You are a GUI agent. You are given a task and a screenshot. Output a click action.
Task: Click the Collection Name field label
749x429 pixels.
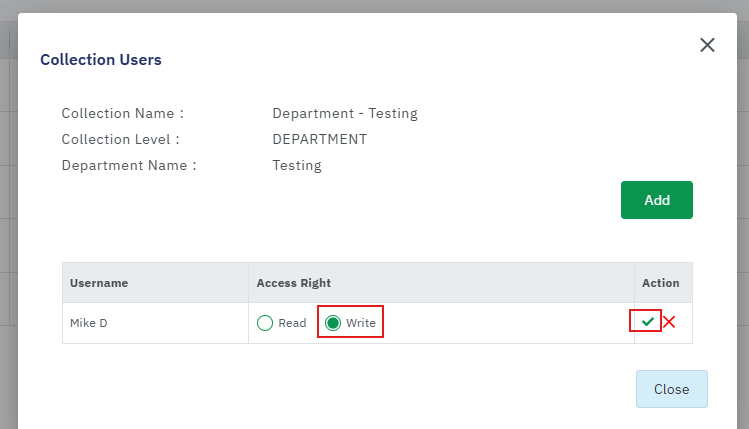click(123, 113)
